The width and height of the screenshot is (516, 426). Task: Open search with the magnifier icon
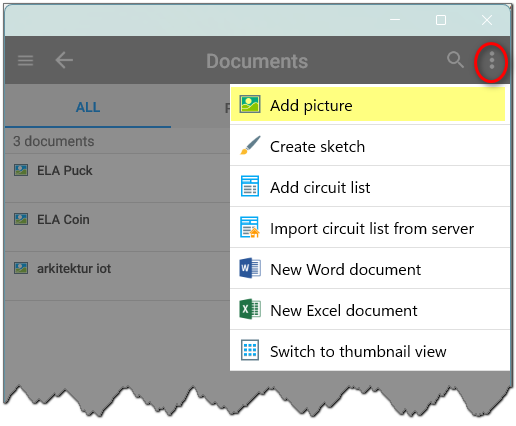tap(455, 60)
